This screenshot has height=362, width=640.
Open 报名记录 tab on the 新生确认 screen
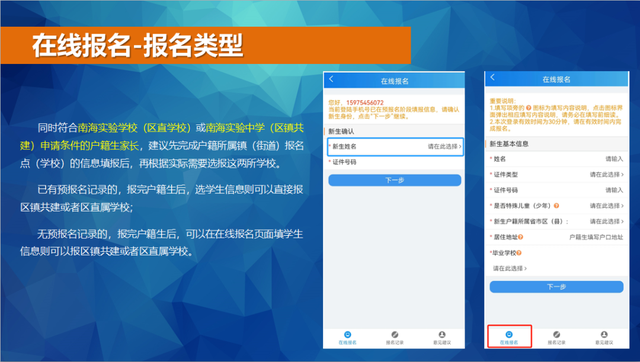tap(395, 338)
